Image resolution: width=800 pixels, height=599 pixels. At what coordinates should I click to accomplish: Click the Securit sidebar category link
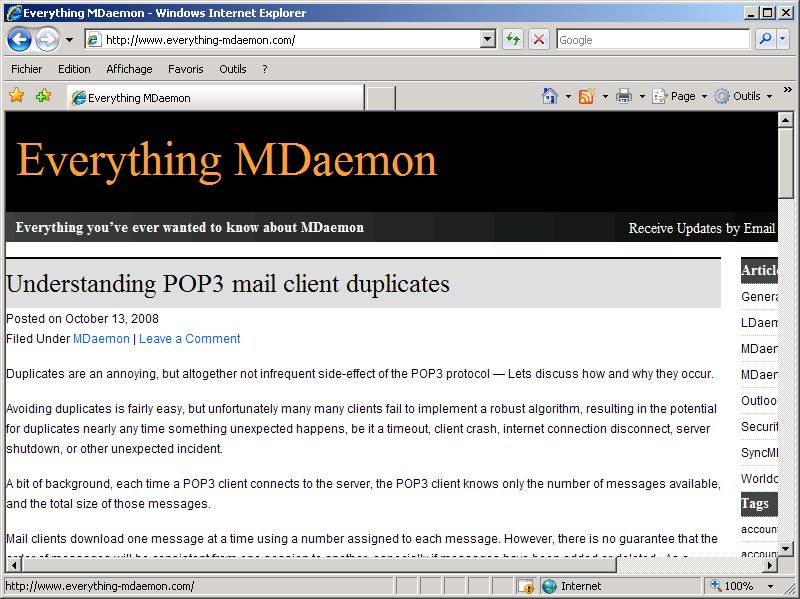click(x=759, y=427)
